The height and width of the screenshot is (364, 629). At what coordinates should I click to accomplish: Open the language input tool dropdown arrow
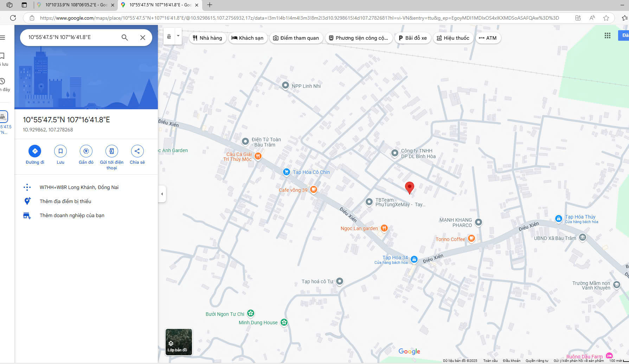pyautogui.click(x=178, y=36)
